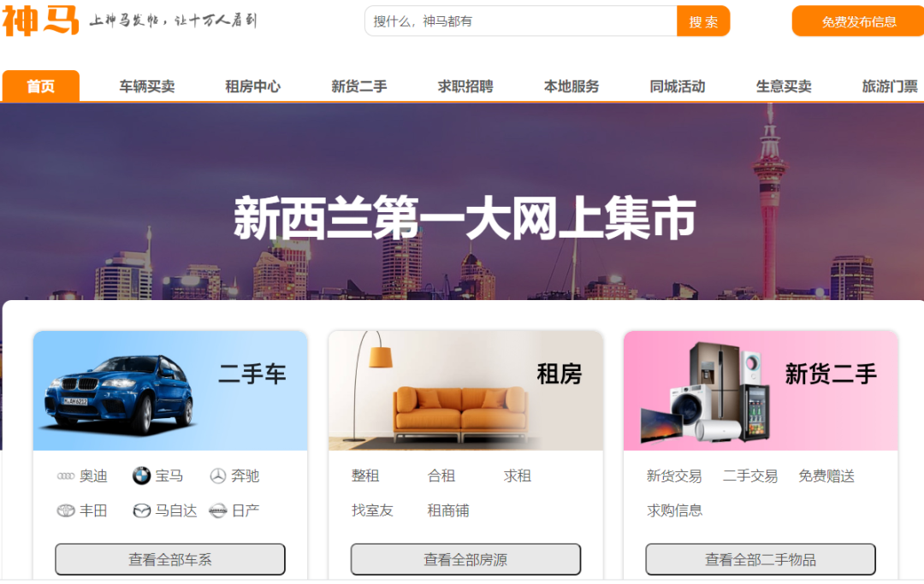Image resolution: width=924 pixels, height=584 pixels.
Task: Go to the 租房中心 tab
Action: tap(252, 86)
